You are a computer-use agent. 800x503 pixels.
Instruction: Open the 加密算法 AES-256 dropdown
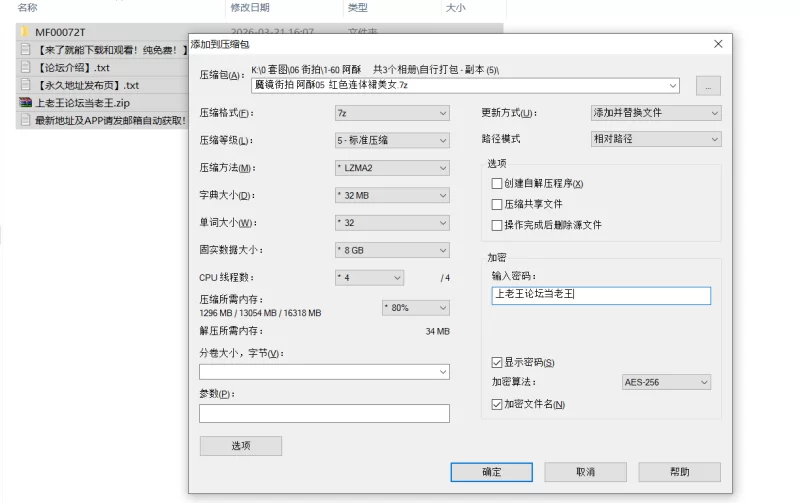[666, 382]
